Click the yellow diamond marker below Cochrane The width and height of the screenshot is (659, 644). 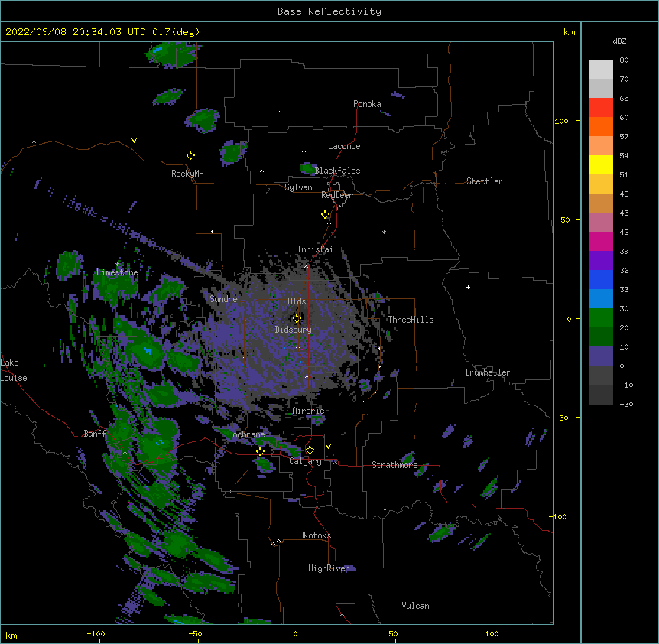260,451
